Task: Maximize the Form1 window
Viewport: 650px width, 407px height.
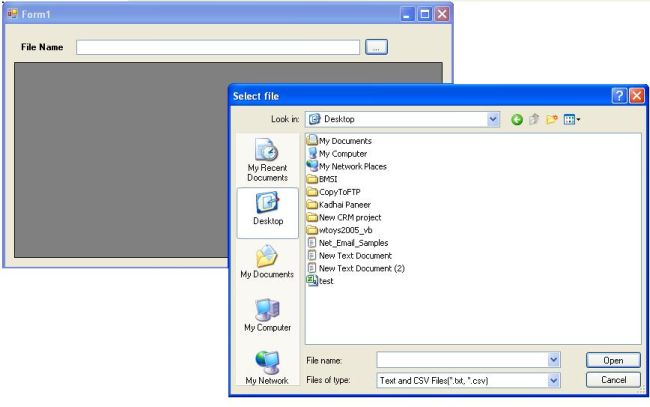Action: click(x=424, y=15)
